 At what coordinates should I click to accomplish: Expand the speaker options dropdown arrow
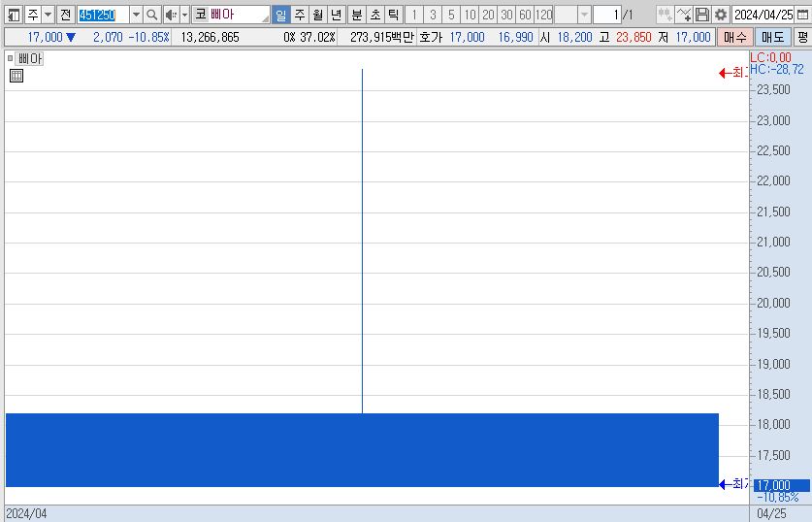click(185, 15)
